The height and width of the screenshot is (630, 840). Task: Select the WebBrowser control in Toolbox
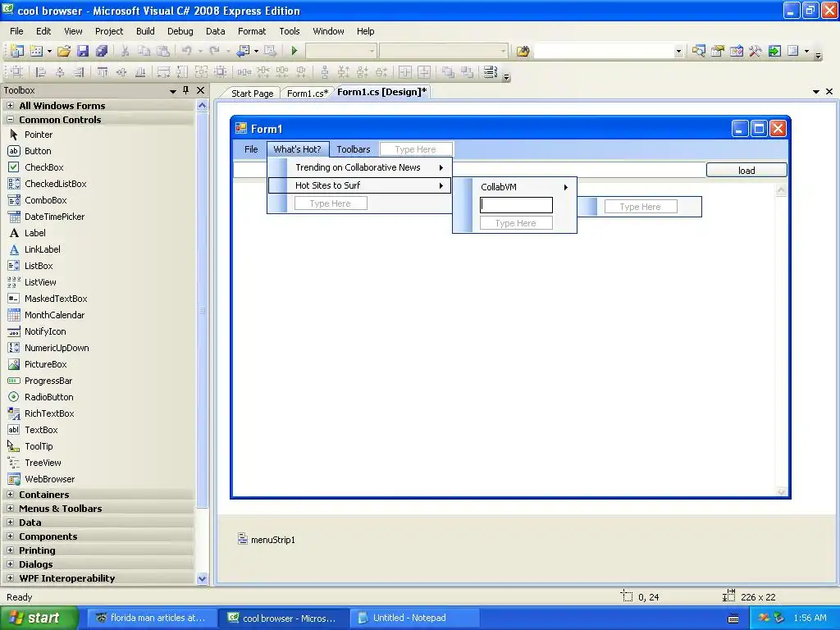49,479
